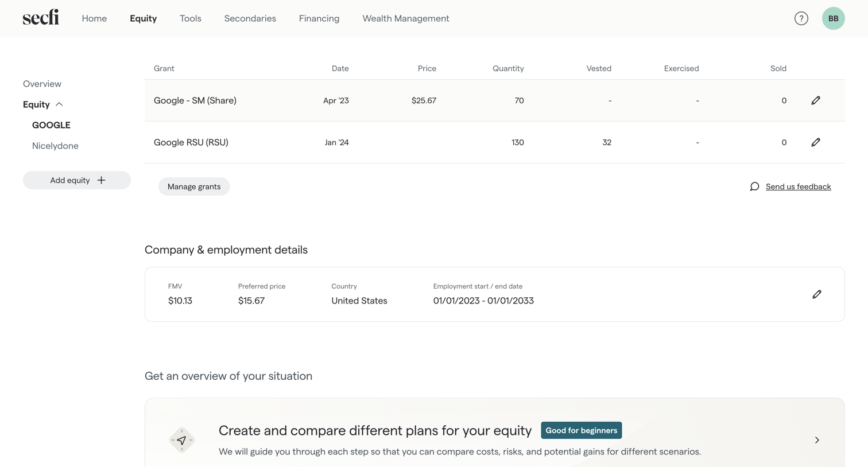Click the compass plan icon
The image size is (868, 467).
(181, 440)
